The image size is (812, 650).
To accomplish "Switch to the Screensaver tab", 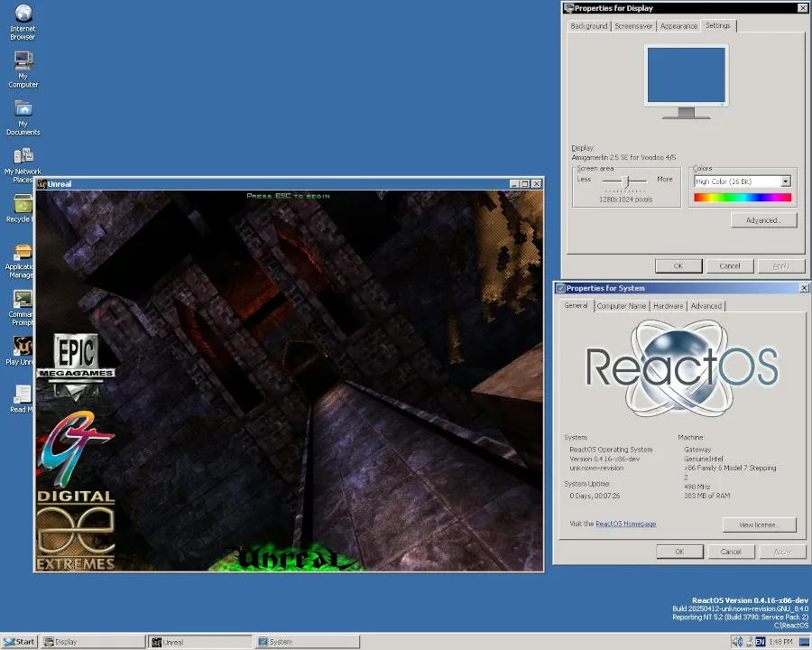I will tap(633, 25).
